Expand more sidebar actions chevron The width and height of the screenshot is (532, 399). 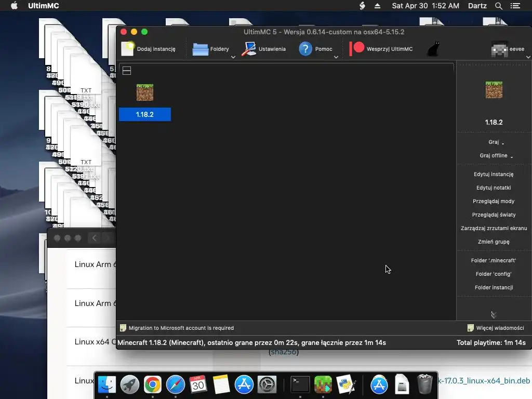click(x=494, y=315)
